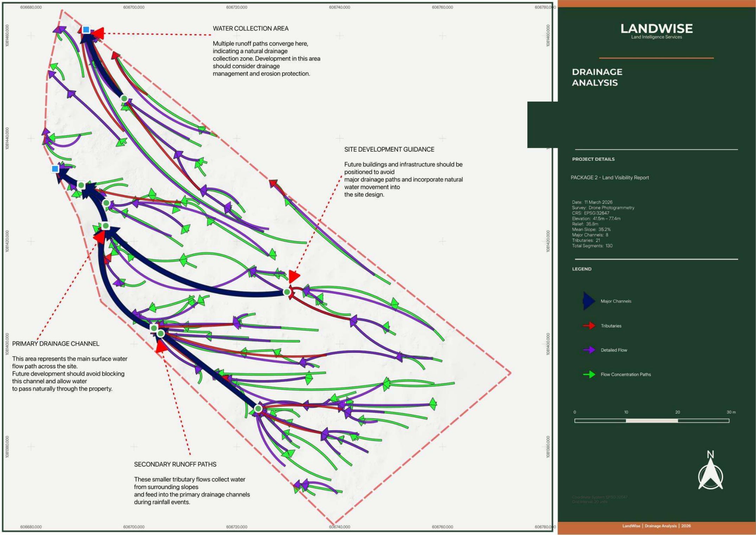Click the blue square outlet marker near Water Collection Area
756x535 pixels.
tap(86, 30)
